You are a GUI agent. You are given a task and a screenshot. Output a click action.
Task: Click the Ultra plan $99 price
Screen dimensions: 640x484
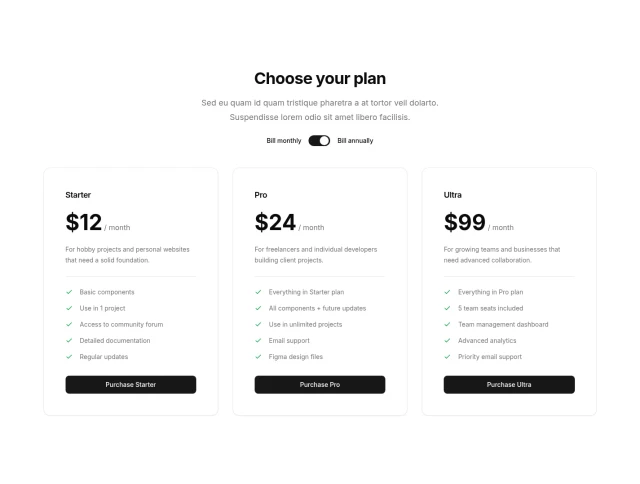464,222
